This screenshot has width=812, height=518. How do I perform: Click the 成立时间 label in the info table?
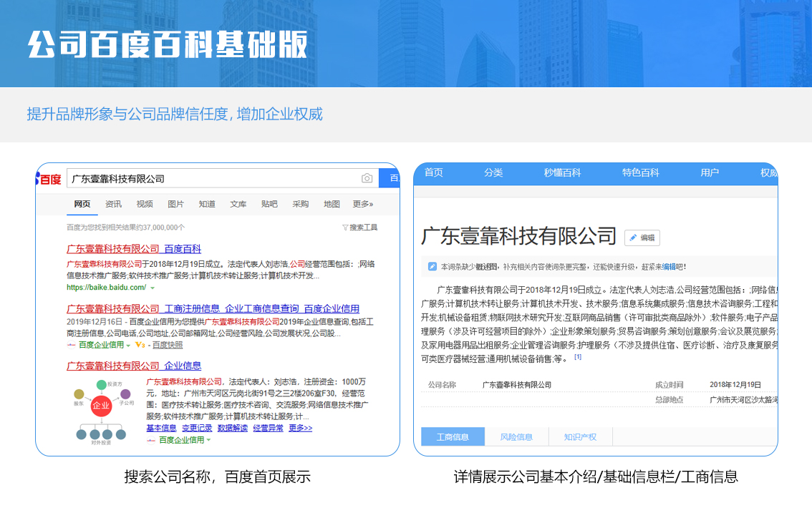(669, 384)
